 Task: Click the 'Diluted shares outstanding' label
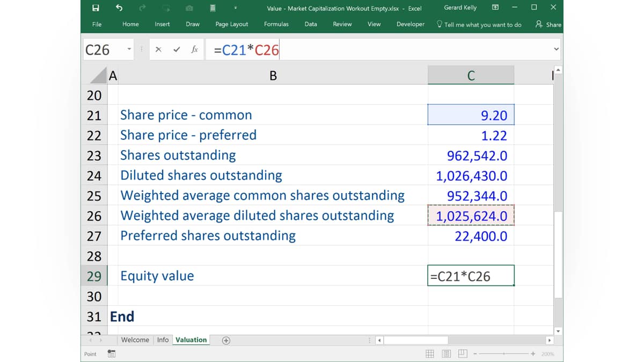[x=201, y=175]
